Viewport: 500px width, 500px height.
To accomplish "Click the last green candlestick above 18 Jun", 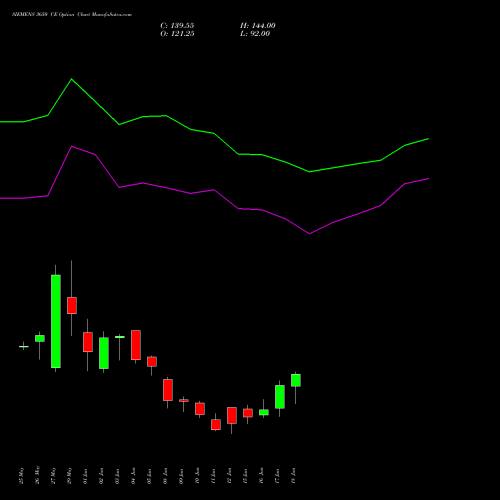I will (x=296, y=380).
